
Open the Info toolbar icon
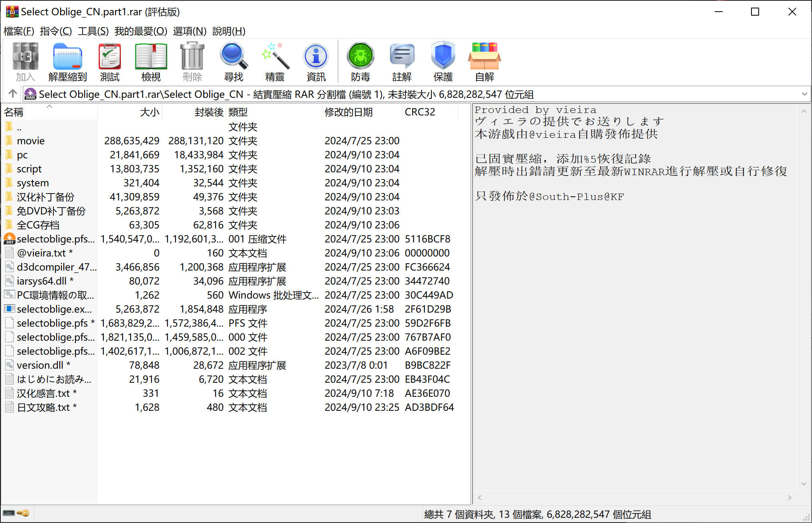(316, 61)
